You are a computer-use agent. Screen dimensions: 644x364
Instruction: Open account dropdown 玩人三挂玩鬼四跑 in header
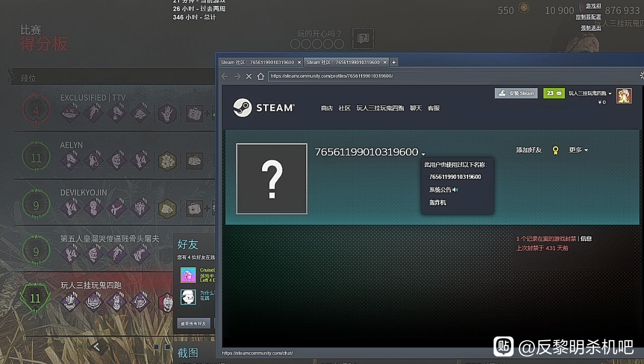590,93
